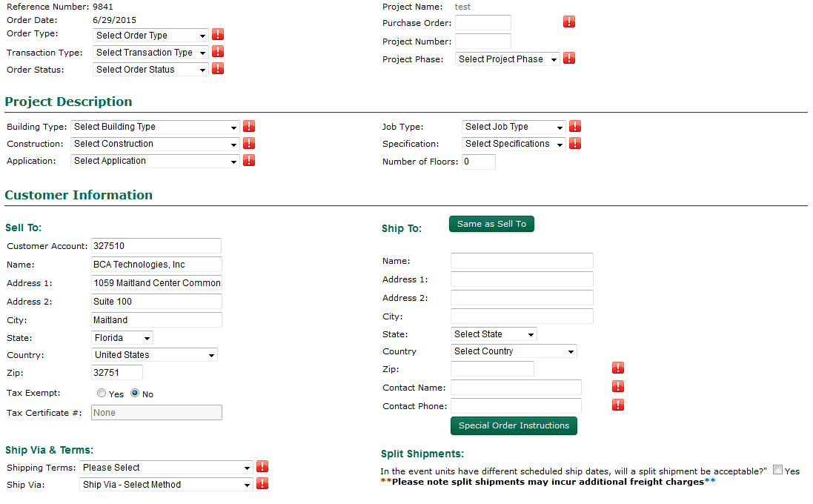The height and width of the screenshot is (504, 813).
Task: Open the Select Specifications dropdown
Action: tap(514, 144)
